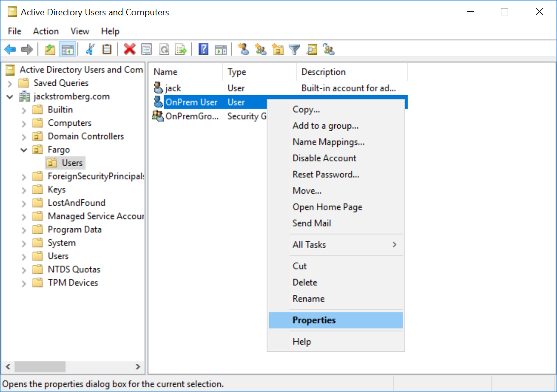The width and height of the screenshot is (557, 392).
Task: Click the OU folder icon beside Domain Controllers
Action: click(x=37, y=136)
